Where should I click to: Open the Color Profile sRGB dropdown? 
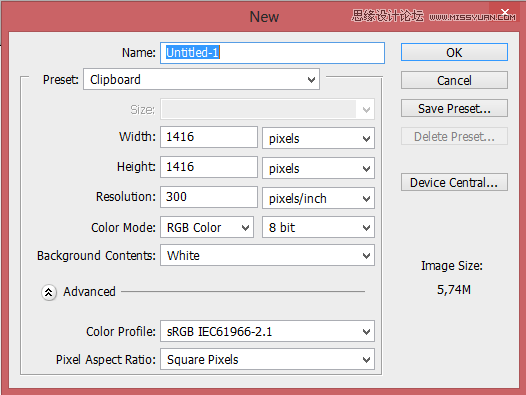[267, 331]
